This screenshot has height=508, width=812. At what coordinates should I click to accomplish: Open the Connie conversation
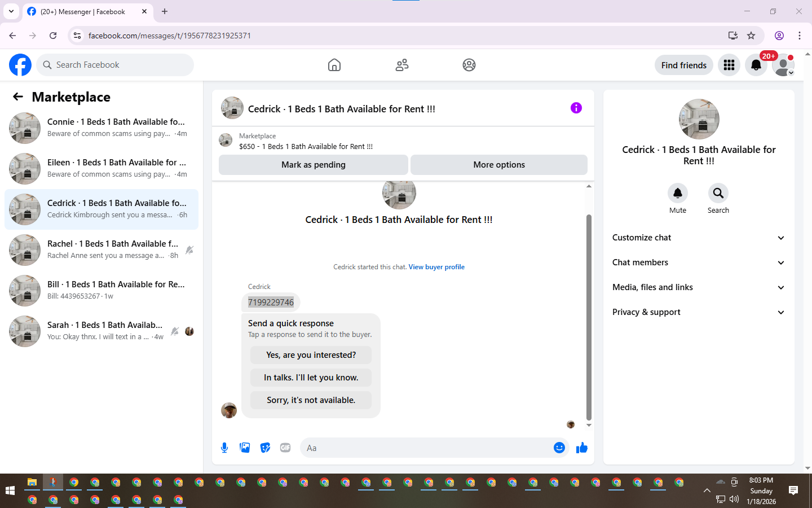(101, 128)
